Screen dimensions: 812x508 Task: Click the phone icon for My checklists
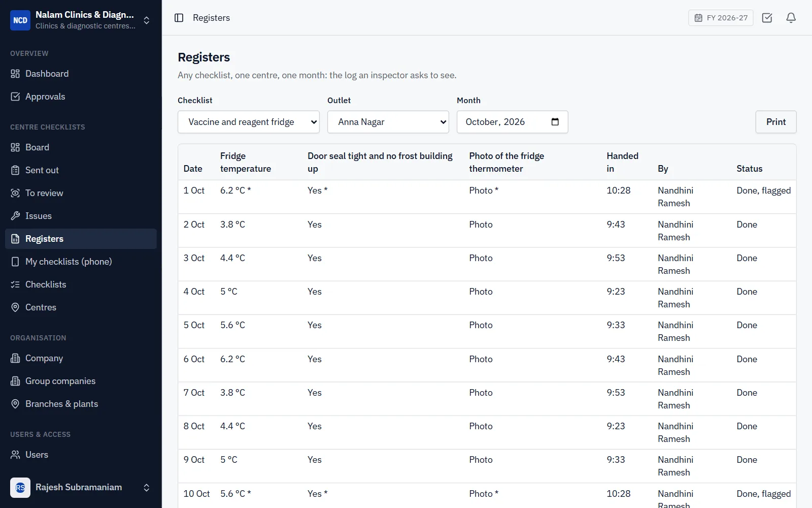tap(15, 262)
